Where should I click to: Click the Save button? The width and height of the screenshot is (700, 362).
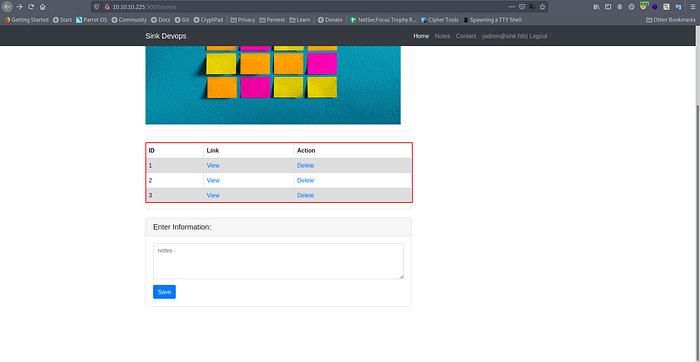(164, 292)
